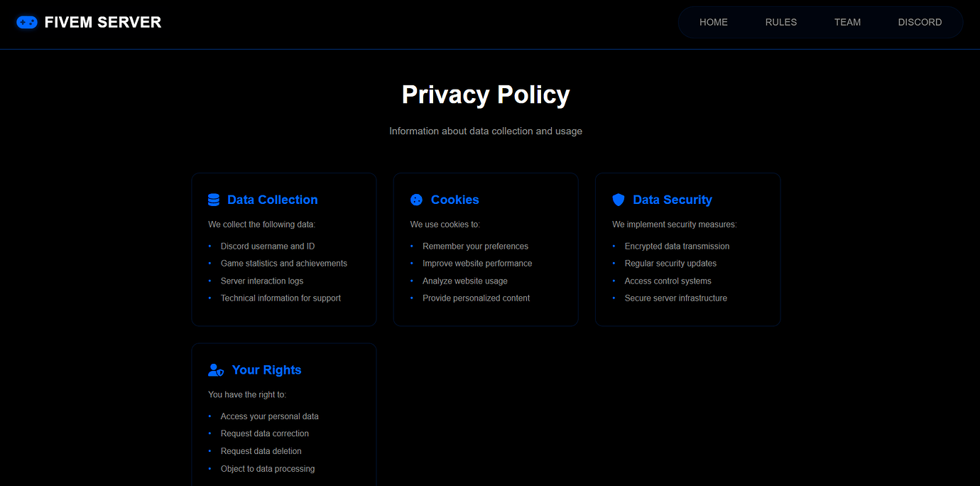Select the user icon on Your Rights card
Image resolution: width=980 pixels, height=486 pixels.
pos(215,369)
